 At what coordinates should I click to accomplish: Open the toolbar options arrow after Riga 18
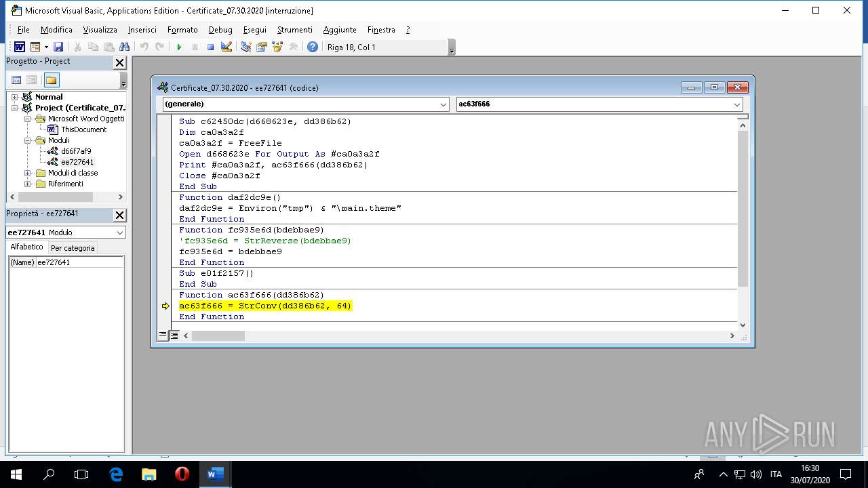pyautogui.click(x=452, y=47)
